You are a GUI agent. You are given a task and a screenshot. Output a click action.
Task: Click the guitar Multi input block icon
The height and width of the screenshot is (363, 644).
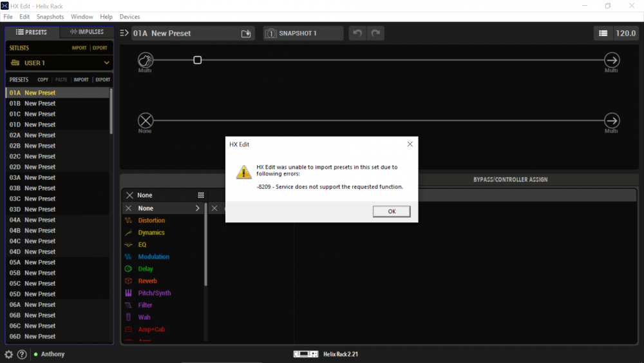(145, 60)
